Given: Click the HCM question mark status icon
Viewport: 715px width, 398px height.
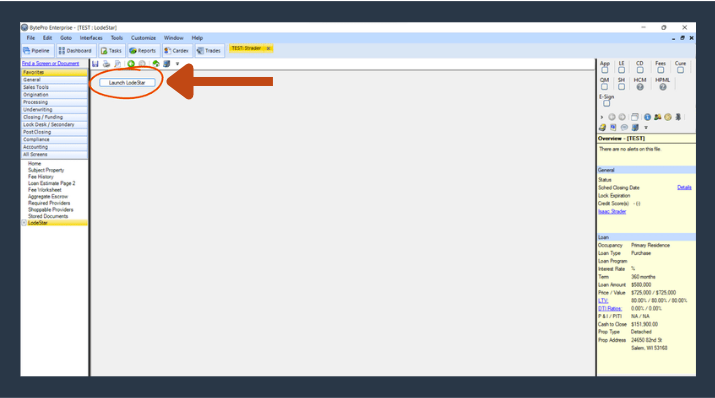Looking at the screenshot, I should click(640, 87).
